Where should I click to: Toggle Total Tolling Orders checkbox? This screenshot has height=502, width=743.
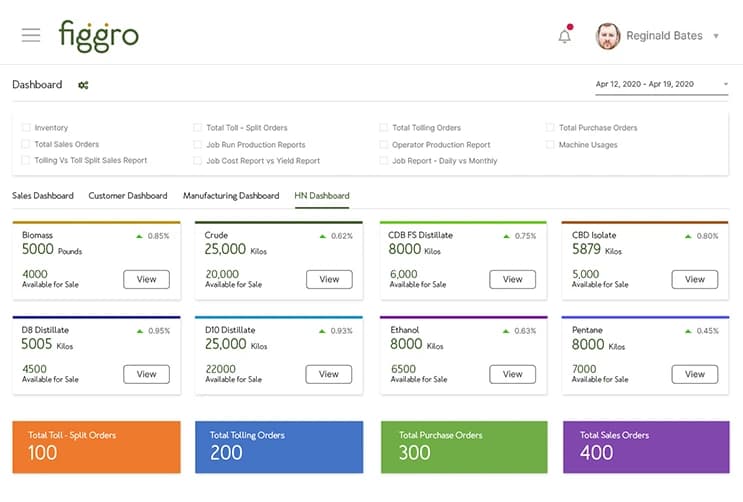point(383,128)
